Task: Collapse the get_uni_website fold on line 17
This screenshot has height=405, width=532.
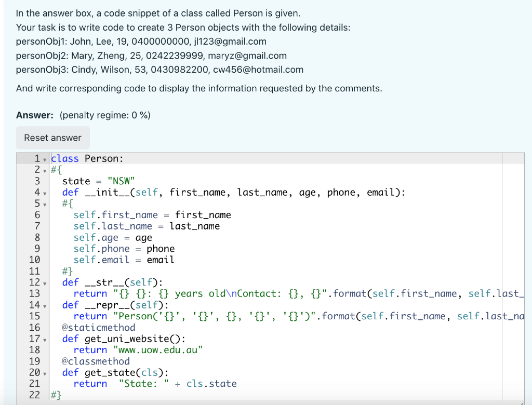Action: [44, 339]
